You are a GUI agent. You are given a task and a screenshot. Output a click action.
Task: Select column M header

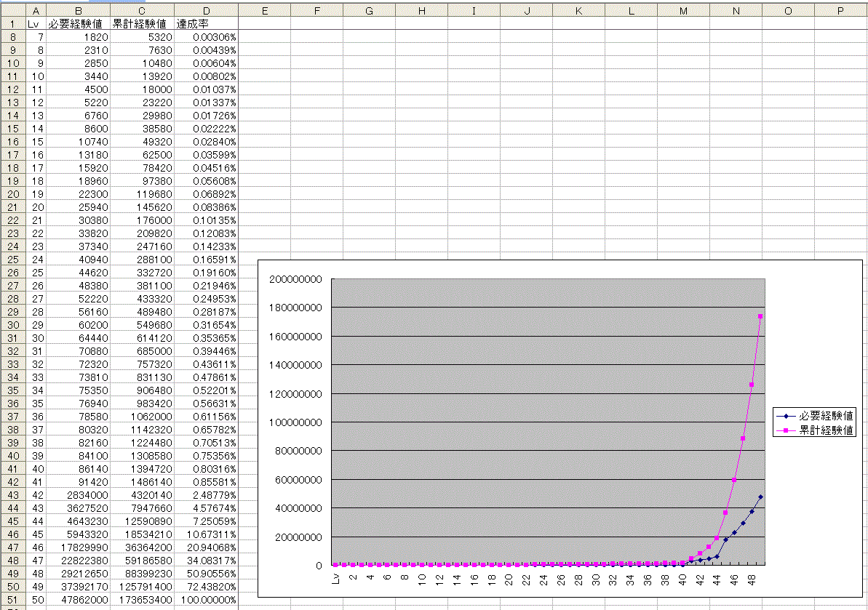[x=684, y=10]
